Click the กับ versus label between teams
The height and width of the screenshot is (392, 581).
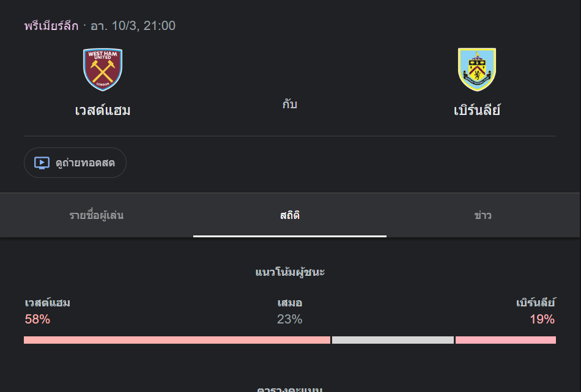289,104
